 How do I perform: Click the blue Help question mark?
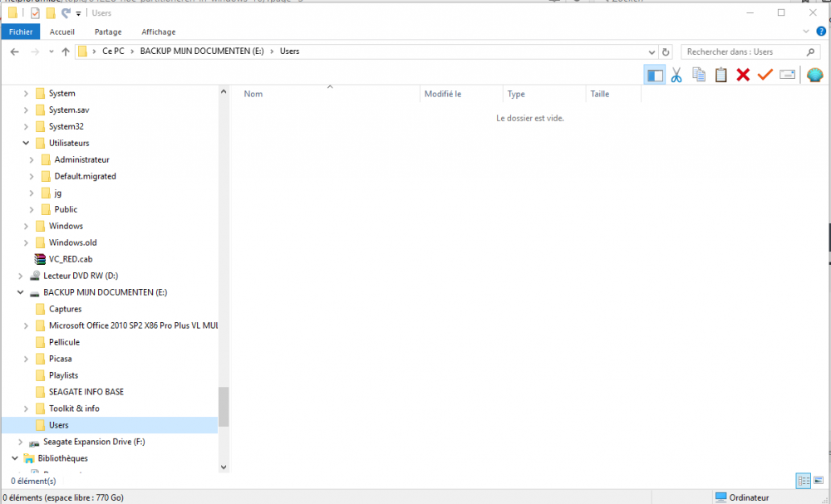click(x=821, y=32)
